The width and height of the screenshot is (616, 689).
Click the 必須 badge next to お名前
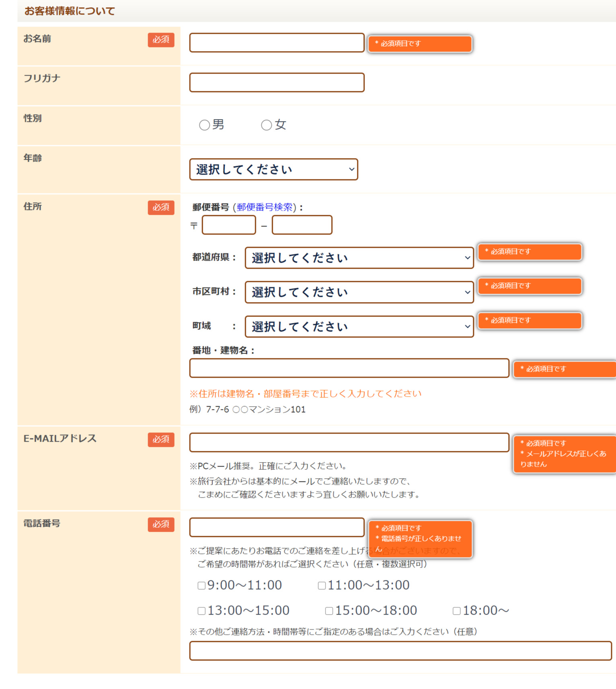point(161,40)
